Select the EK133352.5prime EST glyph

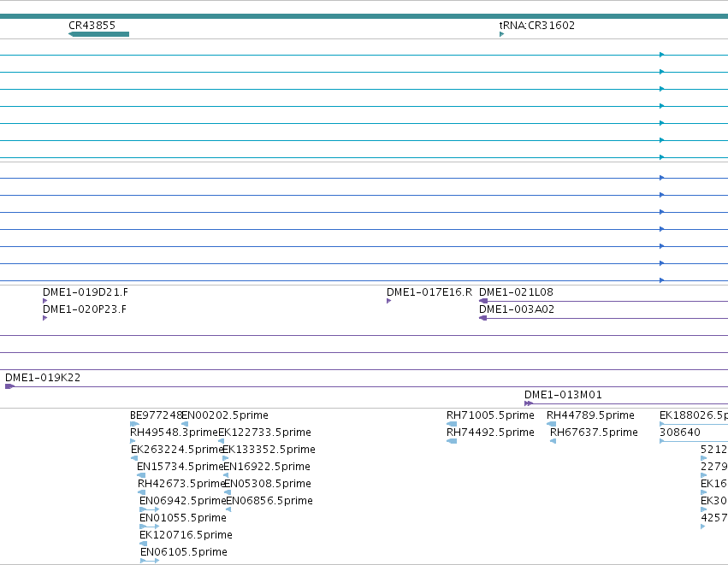[226, 458]
